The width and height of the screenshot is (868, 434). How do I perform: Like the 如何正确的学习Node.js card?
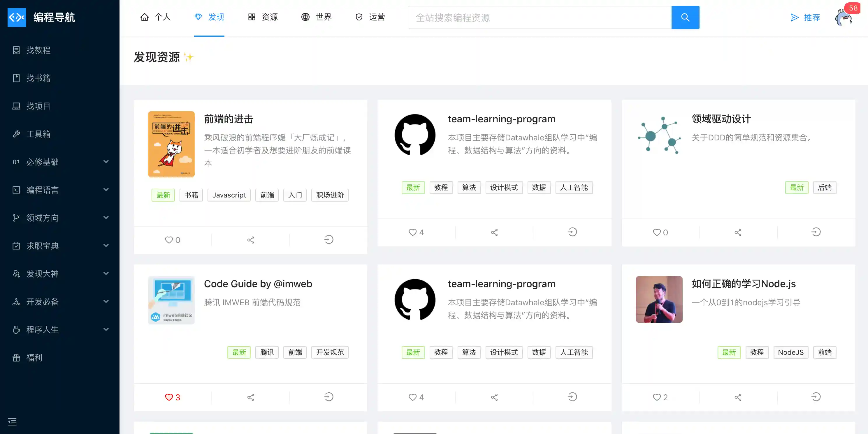coord(657,397)
